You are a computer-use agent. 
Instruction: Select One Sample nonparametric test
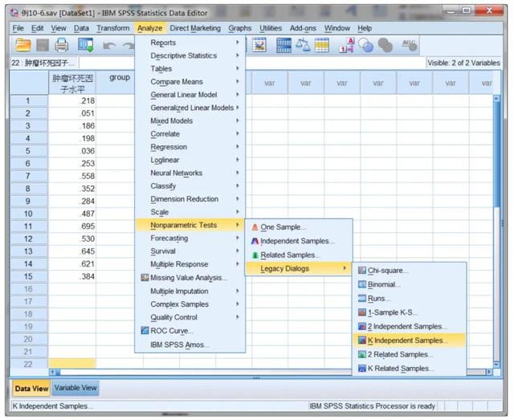tap(298, 227)
